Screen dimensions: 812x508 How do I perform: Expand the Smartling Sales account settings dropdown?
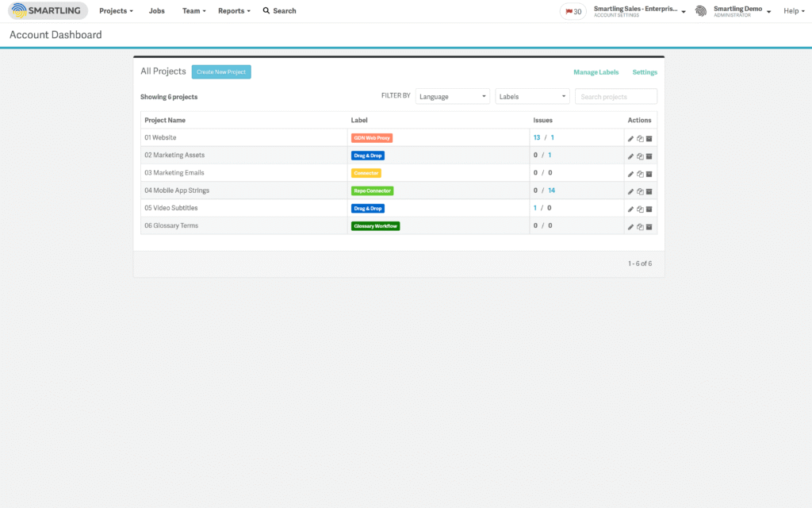[639, 10]
